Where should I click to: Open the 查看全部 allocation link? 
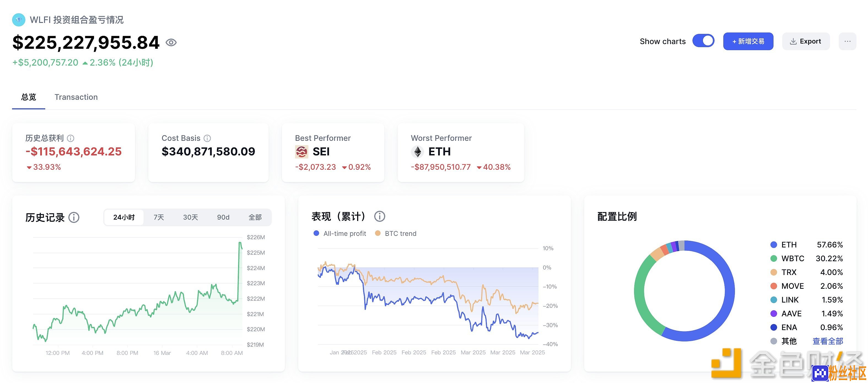[x=827, y=342]
